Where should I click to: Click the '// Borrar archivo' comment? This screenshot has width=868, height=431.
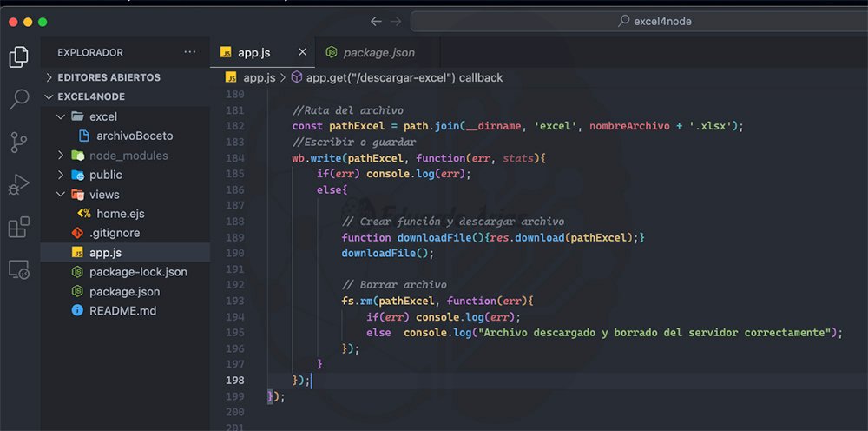394,285
